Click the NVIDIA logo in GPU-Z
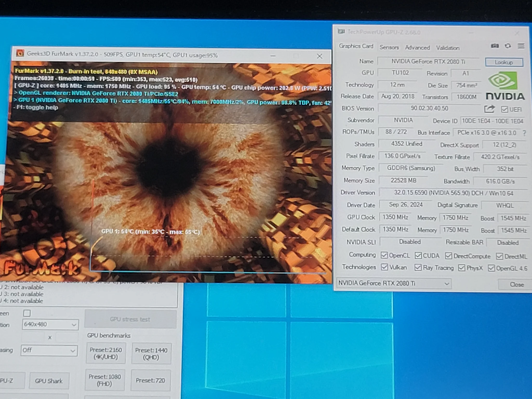Image resolution: width=532 pixels, height=399 pixels. click(505, 86)
